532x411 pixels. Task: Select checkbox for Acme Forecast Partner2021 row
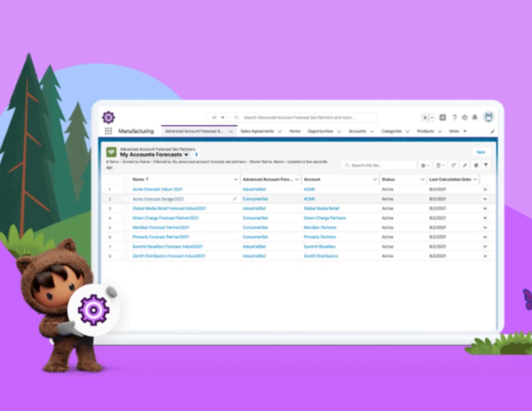126,199
